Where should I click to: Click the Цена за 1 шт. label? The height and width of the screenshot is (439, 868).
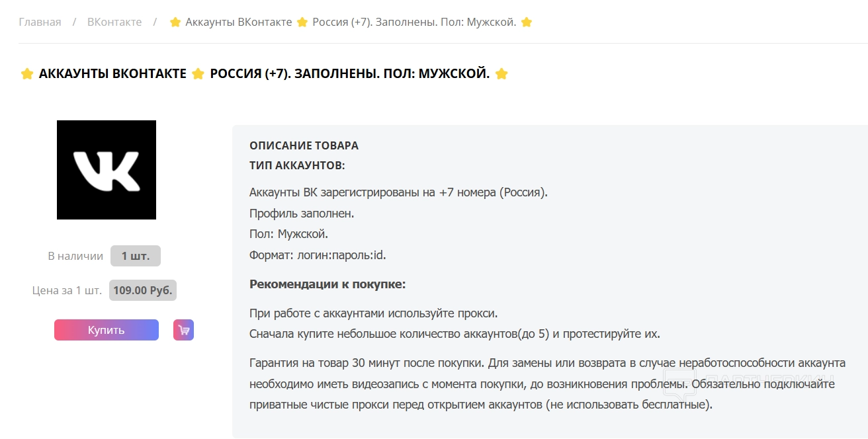[67, 290]
